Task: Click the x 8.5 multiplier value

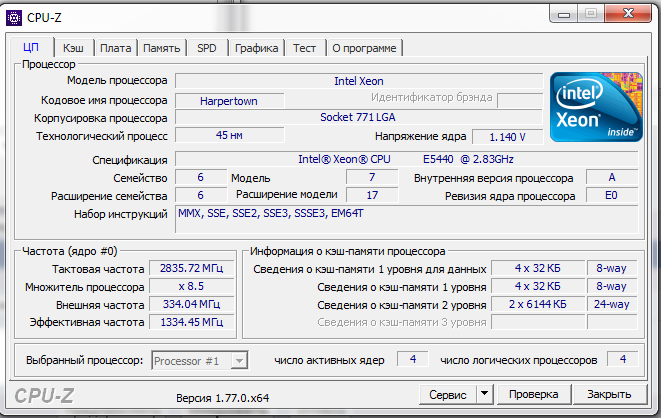Action: 192,287
